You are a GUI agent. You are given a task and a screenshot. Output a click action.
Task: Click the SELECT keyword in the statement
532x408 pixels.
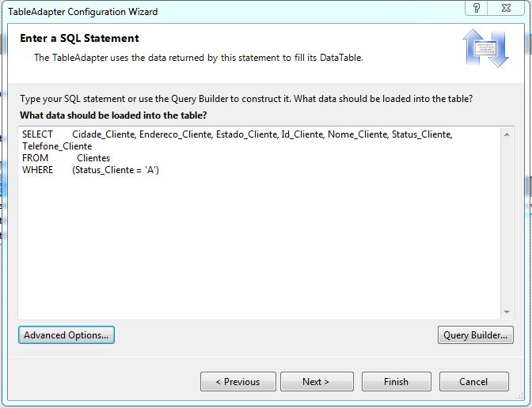[x=37, y=134]
